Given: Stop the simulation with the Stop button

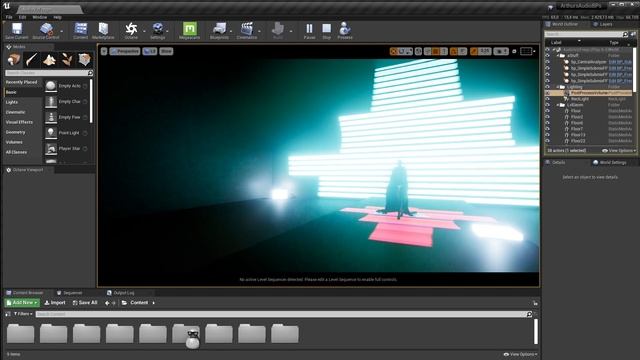Looking at the screenshot, I should pyautogui.click(x=327, y=29).
